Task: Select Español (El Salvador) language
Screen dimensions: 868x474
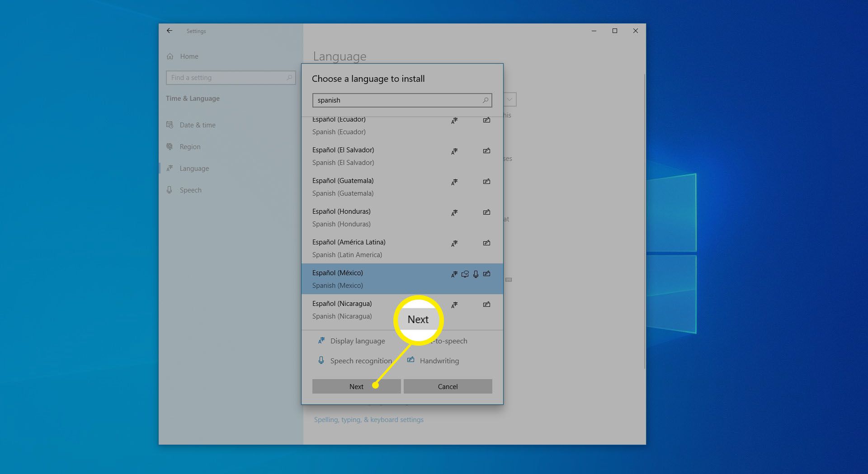Action: (x=402, y=156)
